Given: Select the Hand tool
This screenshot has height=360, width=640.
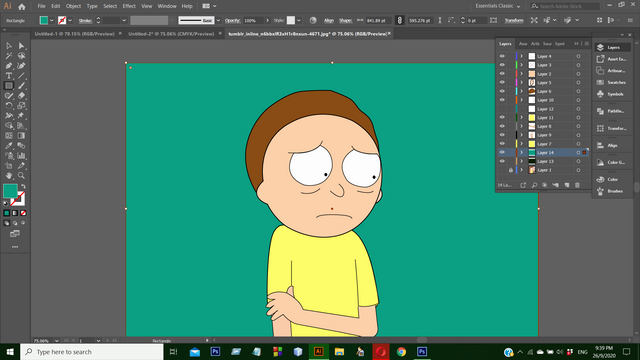Looking at the screenshot, I should pos(9,176).
